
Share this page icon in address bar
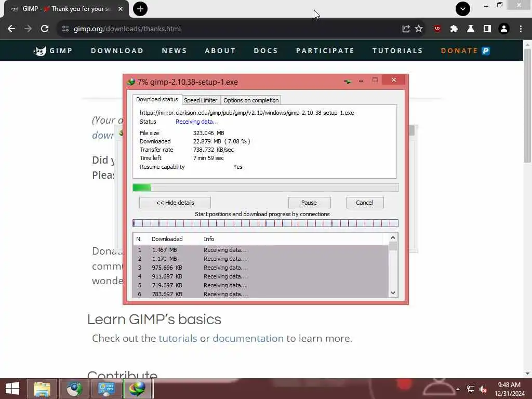406,29
